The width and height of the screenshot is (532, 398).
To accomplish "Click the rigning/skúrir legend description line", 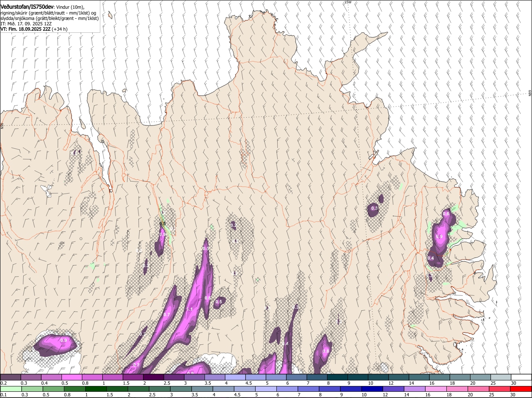I will 48,13.
